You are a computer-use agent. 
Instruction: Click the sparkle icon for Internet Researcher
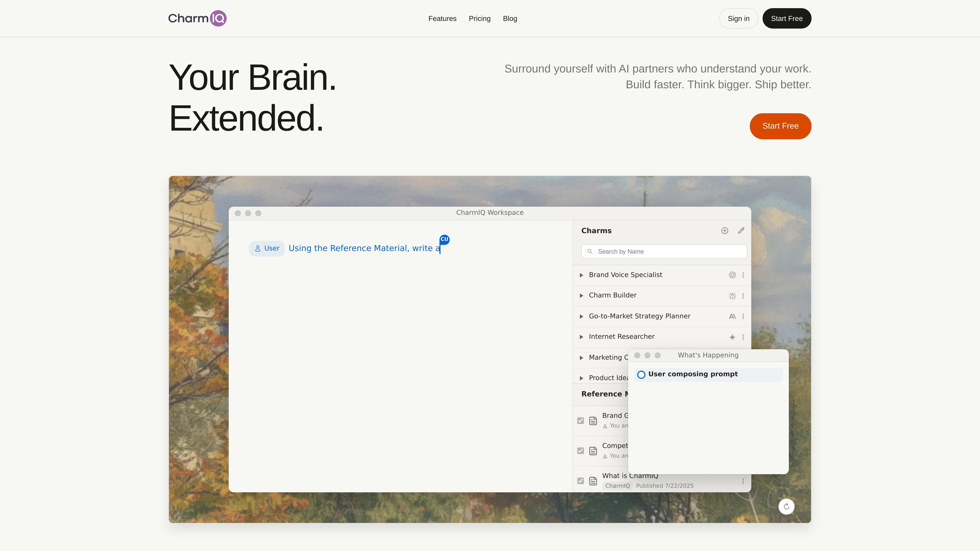pos(732,337)
